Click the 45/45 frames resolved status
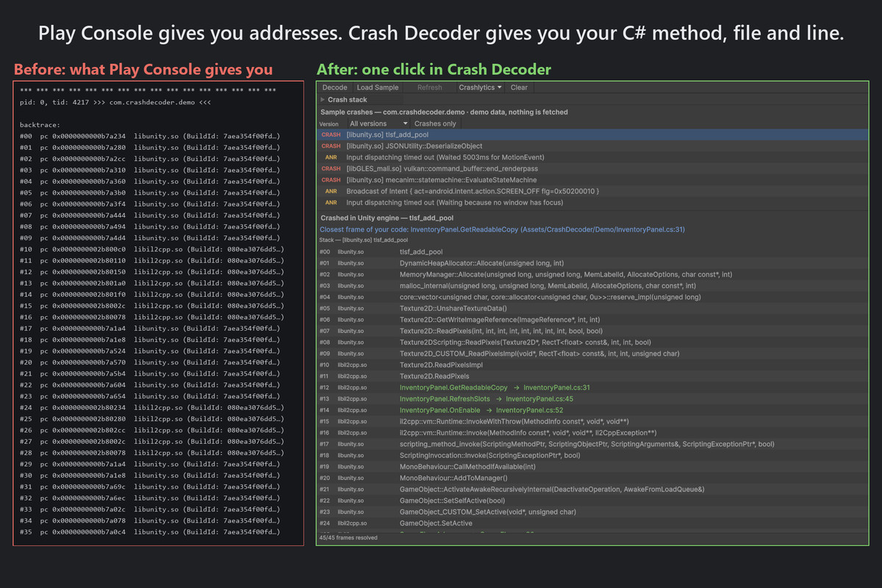882x588 pixels. [x=348, y=538]
